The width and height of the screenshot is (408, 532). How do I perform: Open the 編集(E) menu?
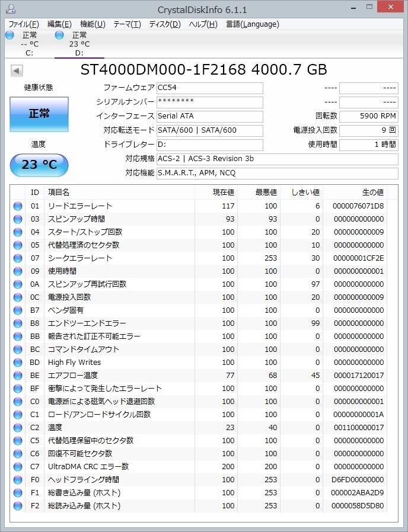click(x=59, y=24)
